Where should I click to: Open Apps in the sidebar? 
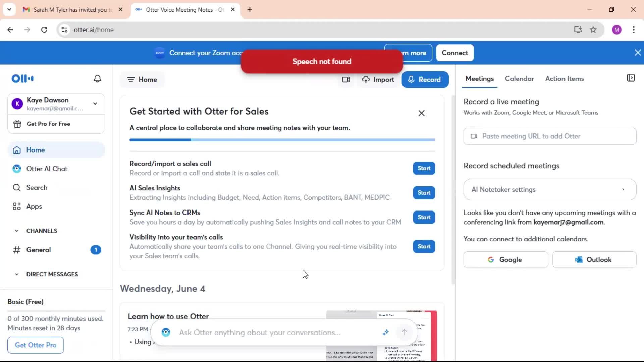[56, 207]
